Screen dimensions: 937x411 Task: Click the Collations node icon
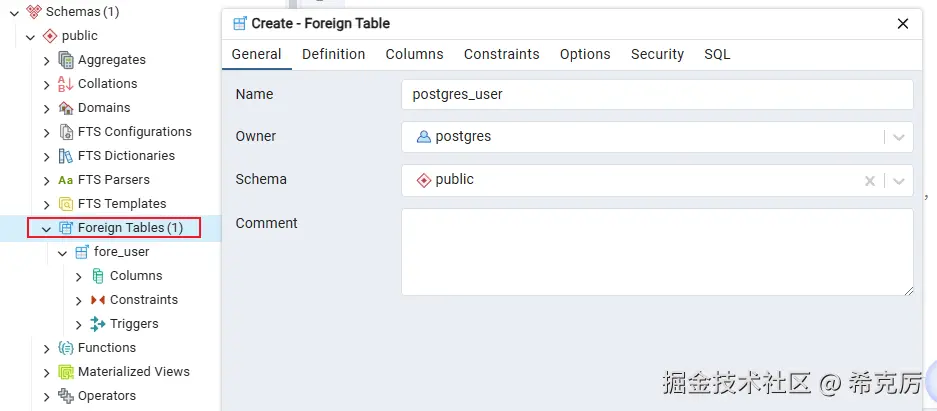pos(66,84)
